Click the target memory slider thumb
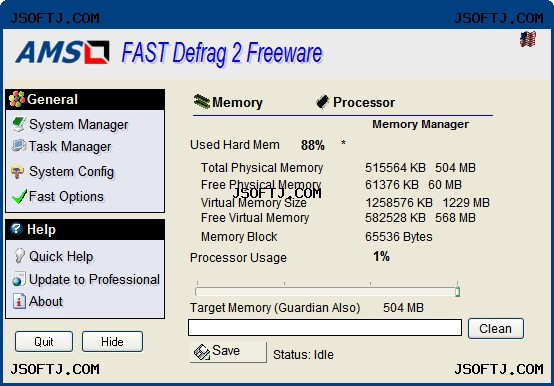Image resolution: width=554 pixels, height=386 pixels. click(x=457, y=292)
